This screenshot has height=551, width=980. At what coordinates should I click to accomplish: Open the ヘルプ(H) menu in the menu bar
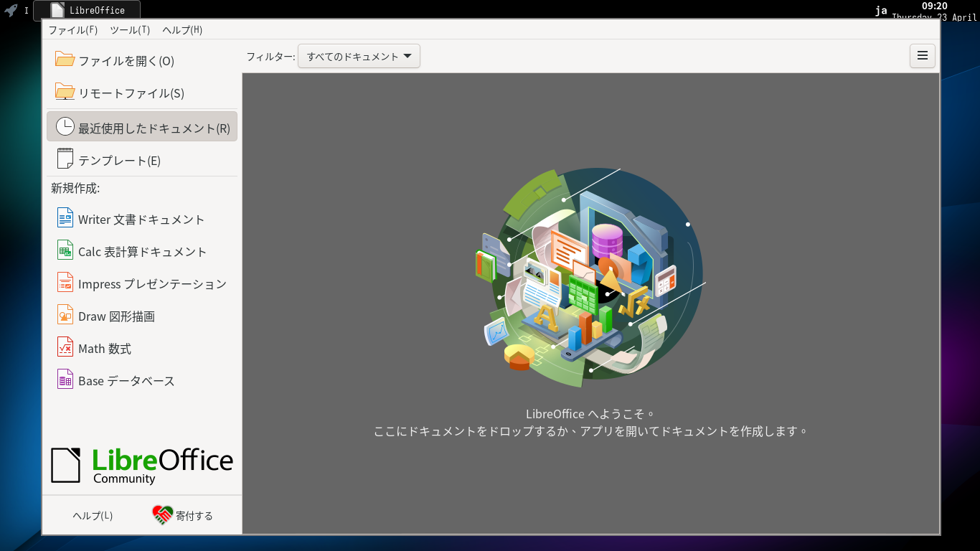182,30
